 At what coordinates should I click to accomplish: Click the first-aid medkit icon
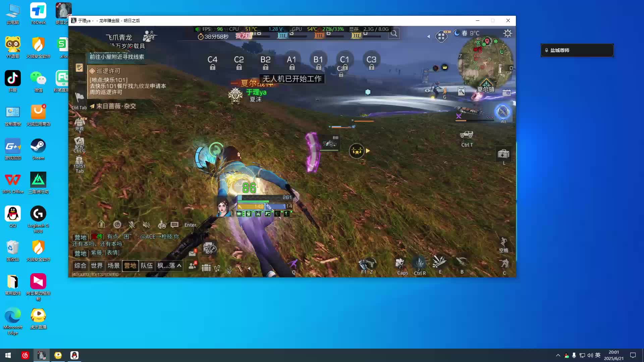coord(503,154)
